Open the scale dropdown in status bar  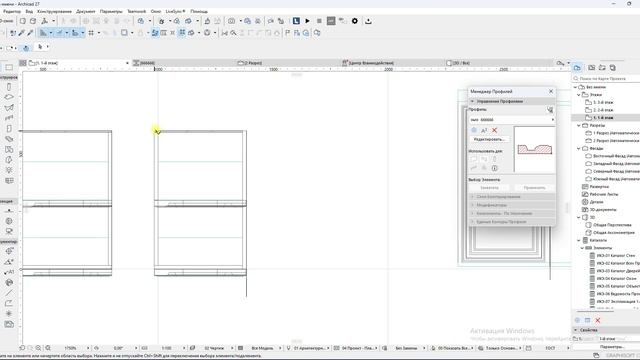tap(184, 348)
